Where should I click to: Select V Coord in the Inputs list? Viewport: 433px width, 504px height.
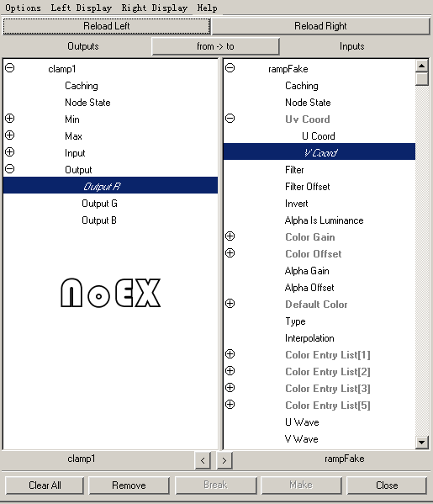[x=319, y=151]
